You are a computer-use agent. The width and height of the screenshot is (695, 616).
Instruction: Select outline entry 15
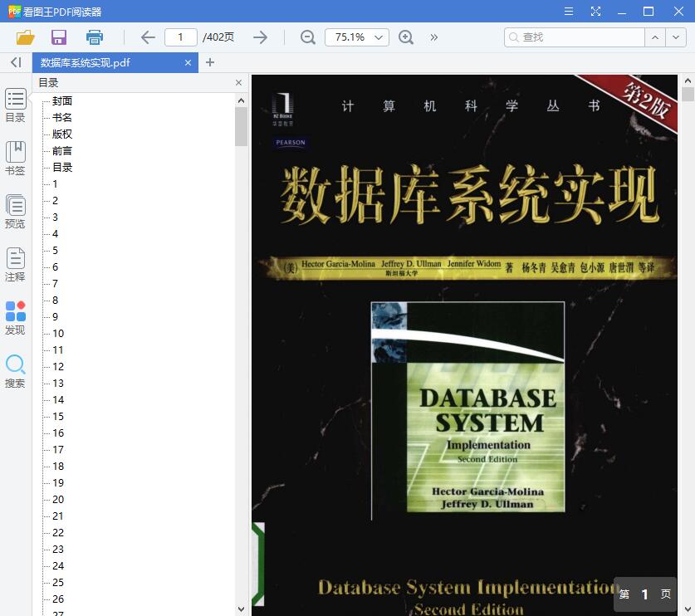(x=58, y=417)
